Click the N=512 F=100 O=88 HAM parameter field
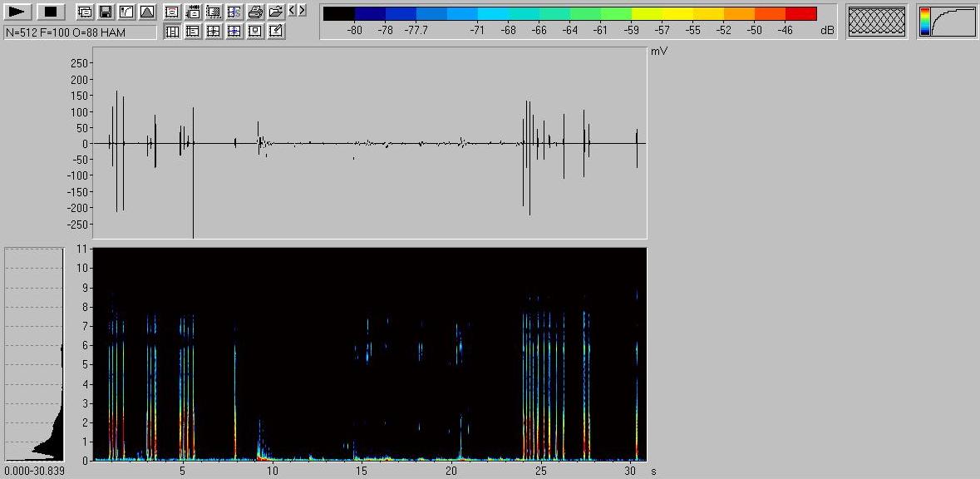980x479 pixels. coord(80,32)
